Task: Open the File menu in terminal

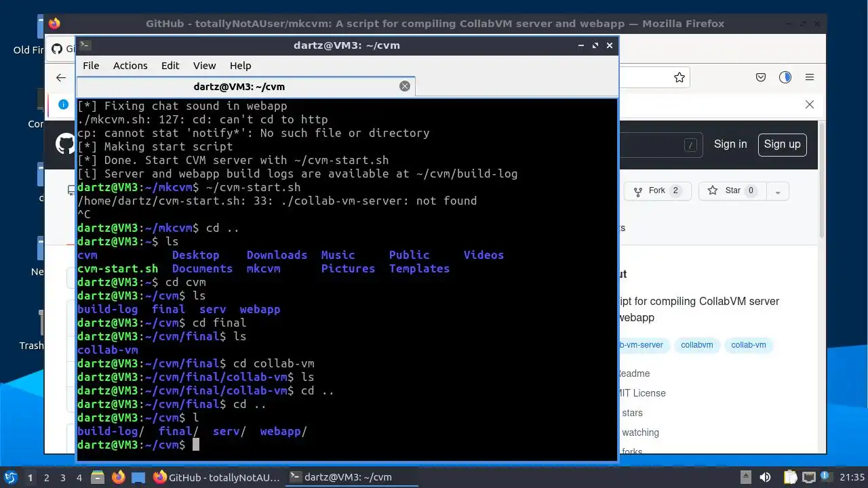Action: 91,66
